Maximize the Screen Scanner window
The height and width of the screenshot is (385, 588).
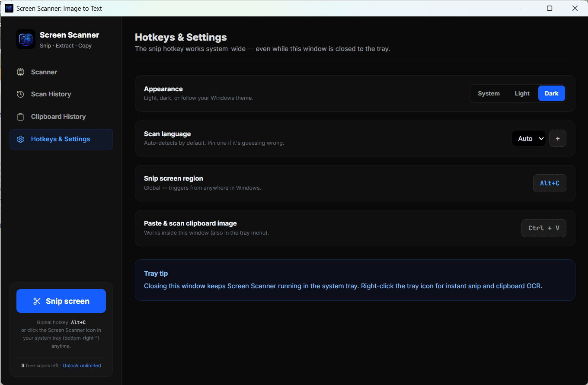pyautogui.click(x=550, y=8)
